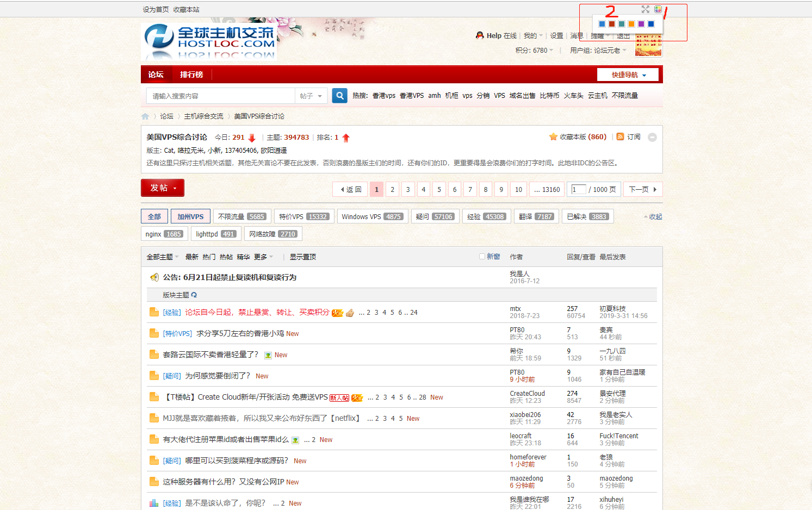This screenshot has height=510, width=812.
Task: Click the blue magnifier search button
Action: click(x=340, y=96)
